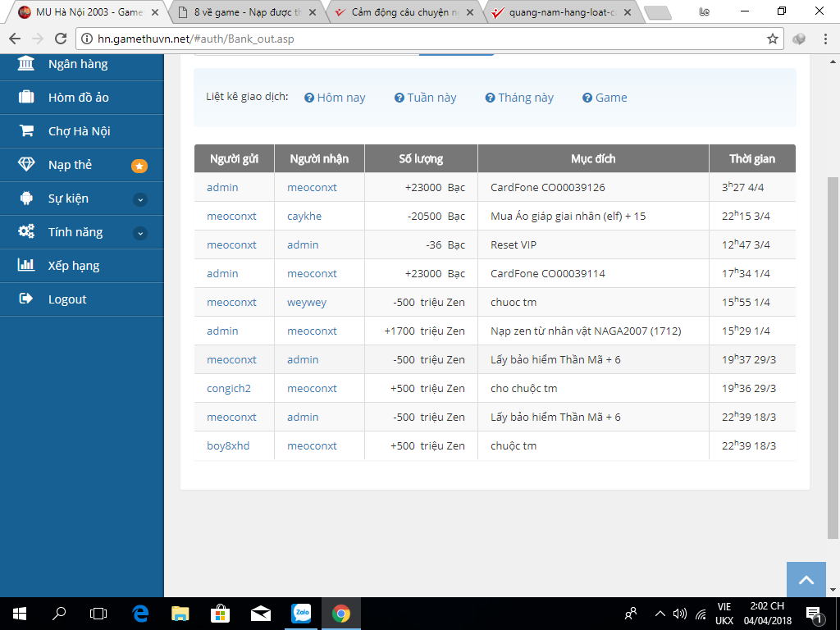
Task: Click question icon next to Hôm nay
Action: (309, 98)
